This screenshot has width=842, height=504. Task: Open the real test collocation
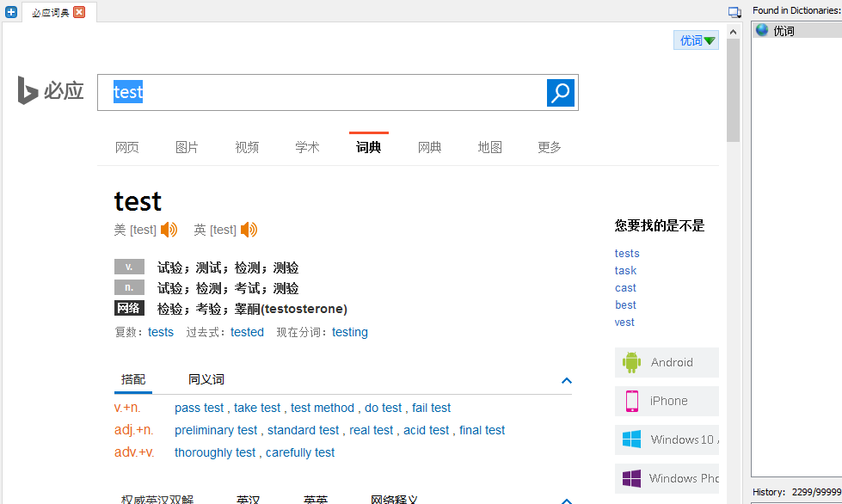[371, 431]
